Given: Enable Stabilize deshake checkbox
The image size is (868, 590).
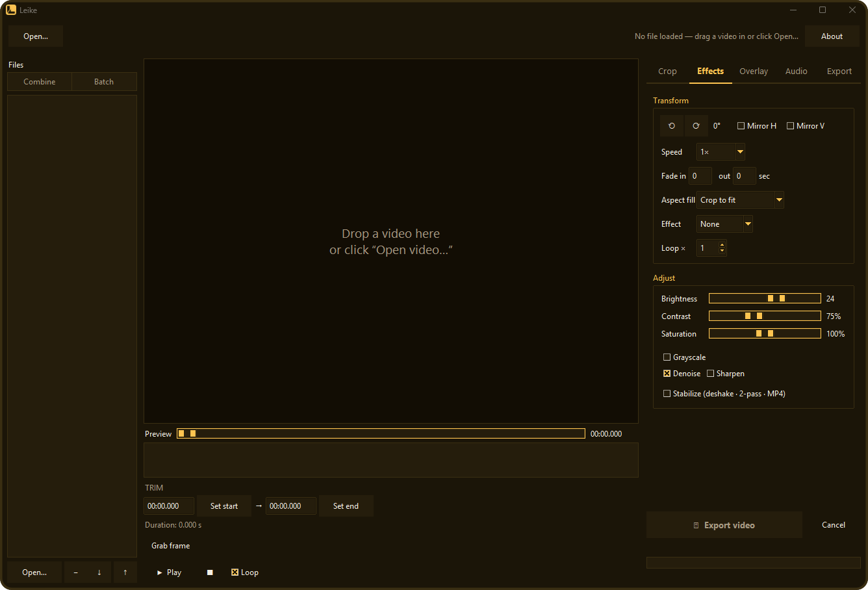Looking at the screenshot, I should tap(724, 394).
